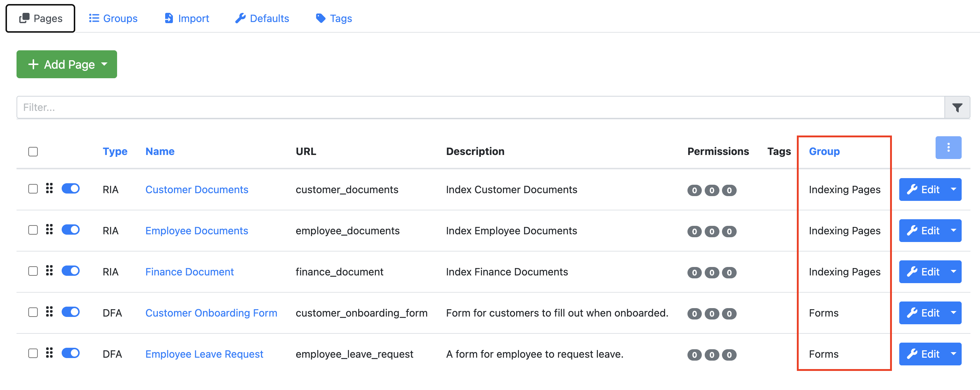The width and height of the screenshot is (980, 390).
Task: Grab the drag handle for Employee Leave Request
Action: [x=49, y=353]
